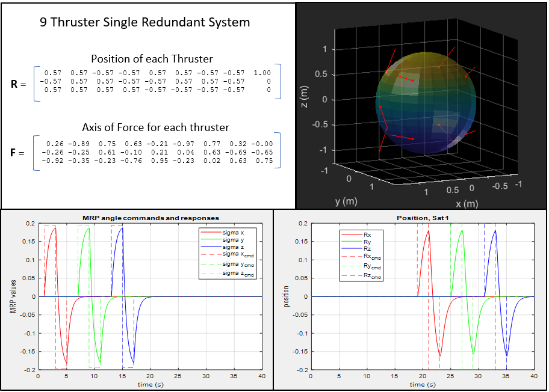Select the -0.10 value in matrix F
The image size is (549, 392).
click(x=131, y=153)
